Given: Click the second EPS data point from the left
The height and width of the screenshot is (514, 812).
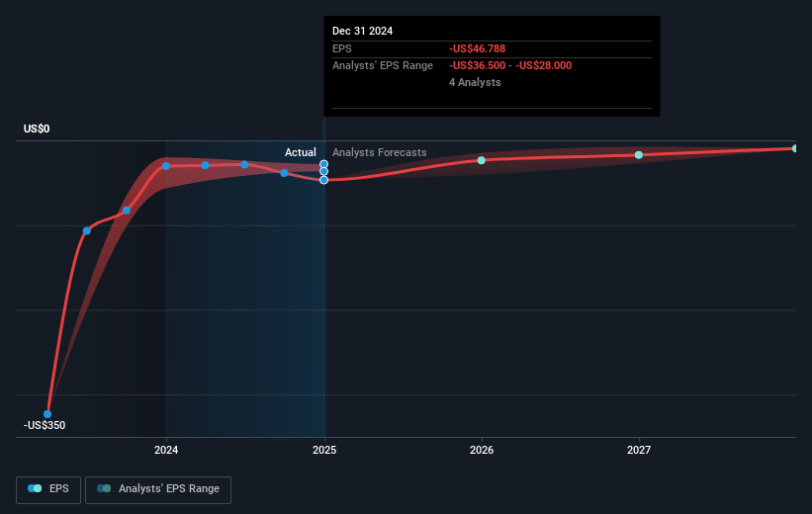Looking at the screenshot, I should pyautogui.click(x=87, y=231).
